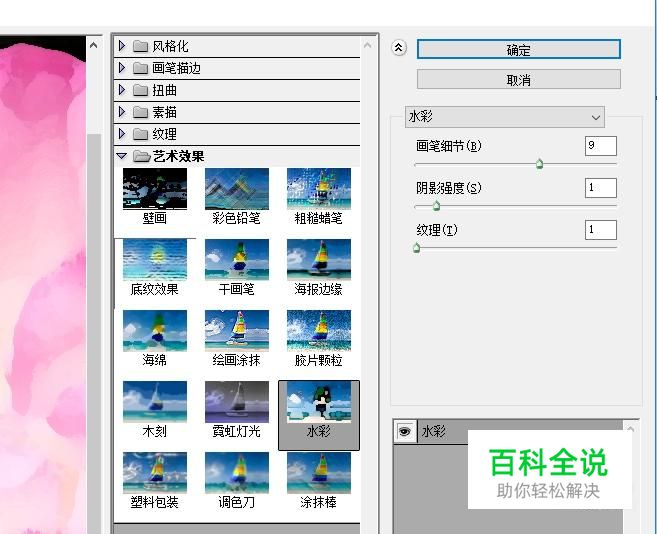Adjust the 阴影强度 slider handle
The image size is (657, 534).
436,205
